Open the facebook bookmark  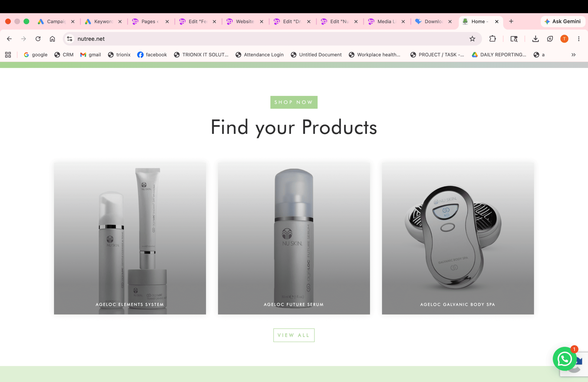152,55
